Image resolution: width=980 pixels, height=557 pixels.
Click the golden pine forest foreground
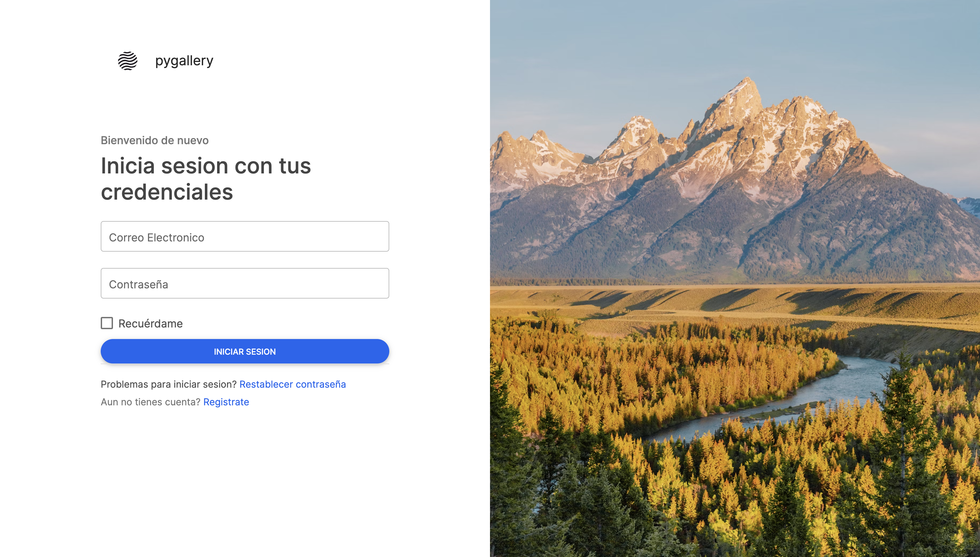tap(728, 478)
